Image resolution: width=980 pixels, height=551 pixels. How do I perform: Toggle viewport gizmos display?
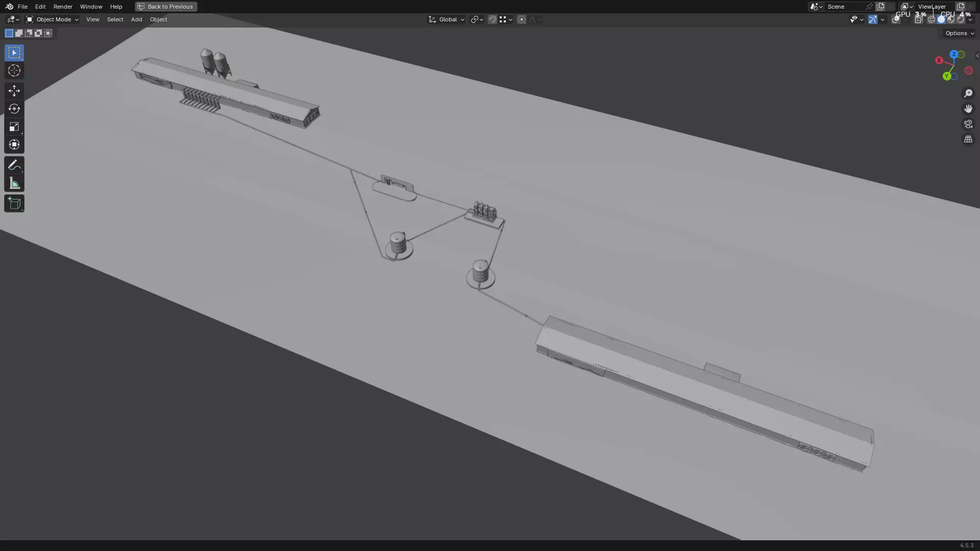pos(873,19)
